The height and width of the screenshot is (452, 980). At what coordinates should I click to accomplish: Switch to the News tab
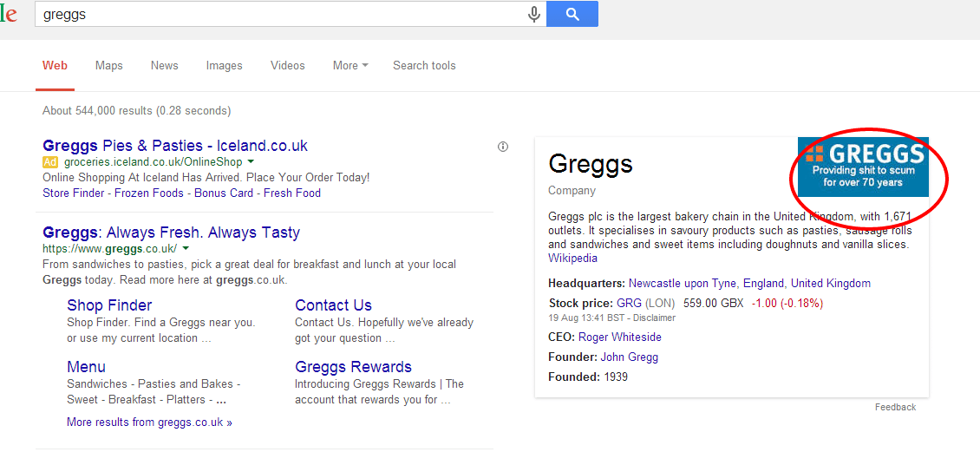coord(165,66)
